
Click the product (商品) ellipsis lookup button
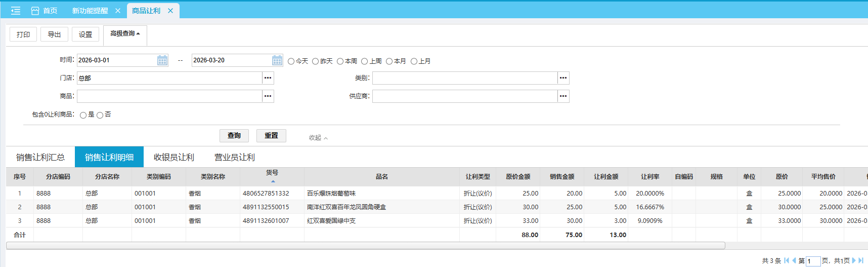[268, 96]
